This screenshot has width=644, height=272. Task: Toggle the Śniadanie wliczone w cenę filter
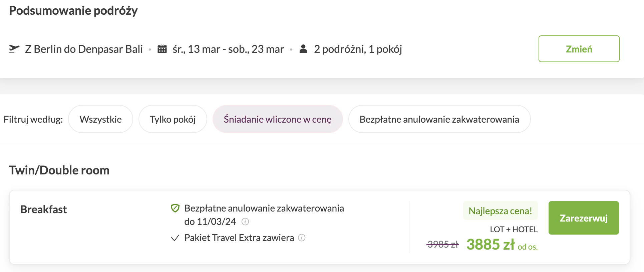(277, 119)
